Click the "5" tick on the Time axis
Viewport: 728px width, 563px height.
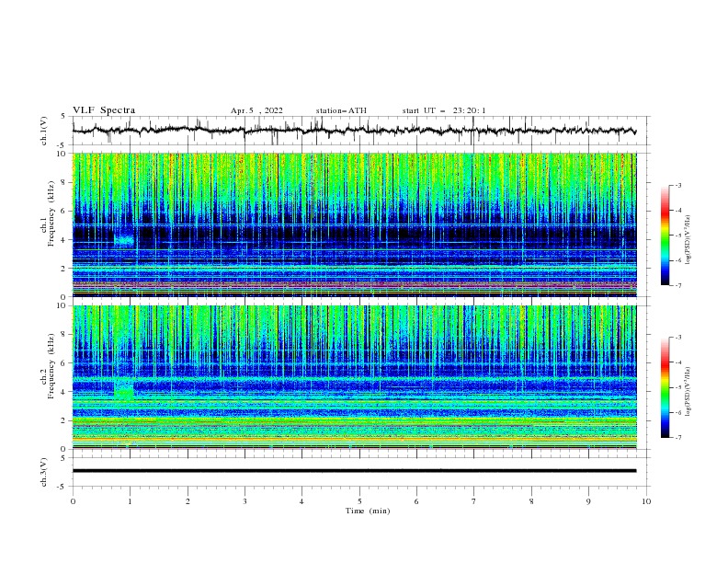(359, 501)
